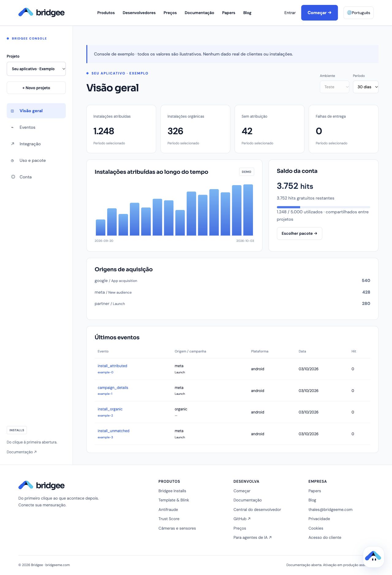392x575 pixels.
Task: Open the GitHub link in the footer
Action: pos(242,519)
